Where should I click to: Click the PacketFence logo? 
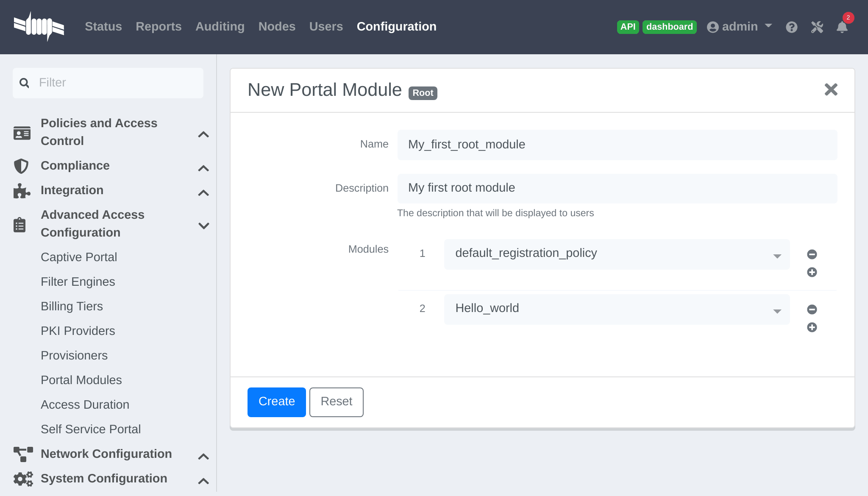click(x=39, y=26)
